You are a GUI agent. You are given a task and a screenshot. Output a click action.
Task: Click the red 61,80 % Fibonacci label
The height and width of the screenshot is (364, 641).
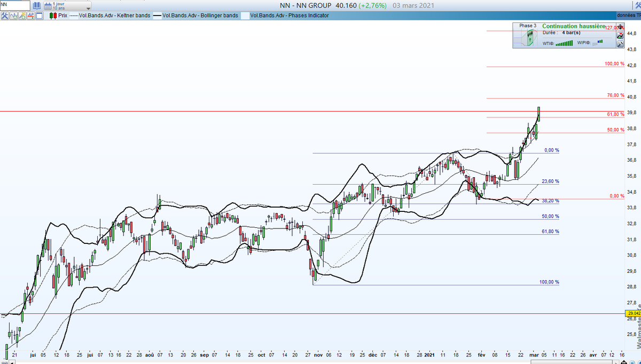point(615,114)
